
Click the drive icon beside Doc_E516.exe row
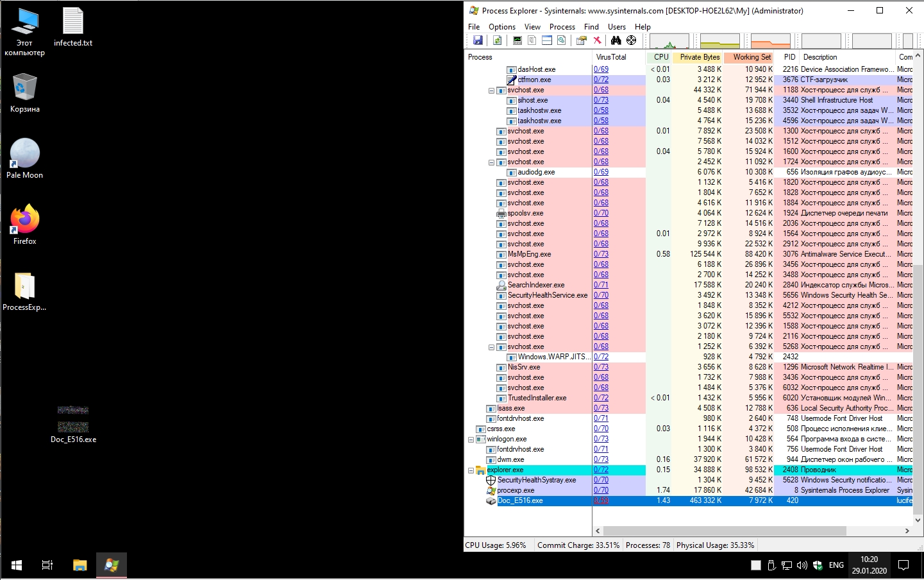(x=491, y=500)
